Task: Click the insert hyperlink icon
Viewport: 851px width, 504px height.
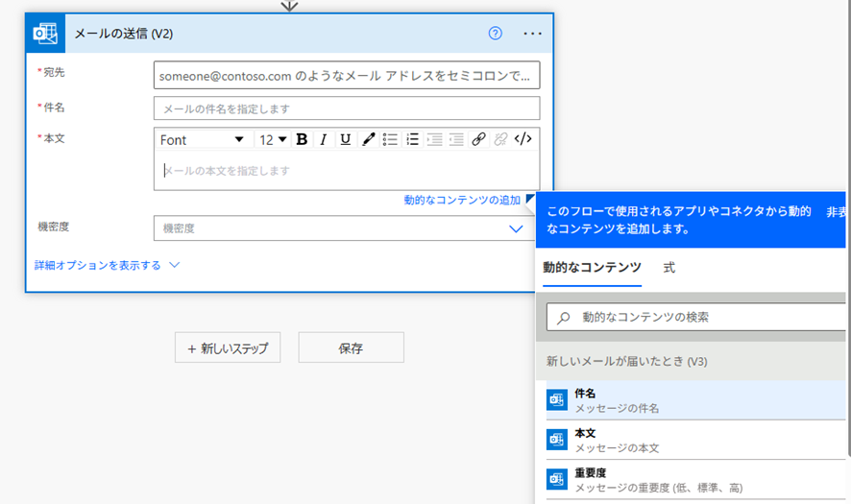Action: (478, 140)
